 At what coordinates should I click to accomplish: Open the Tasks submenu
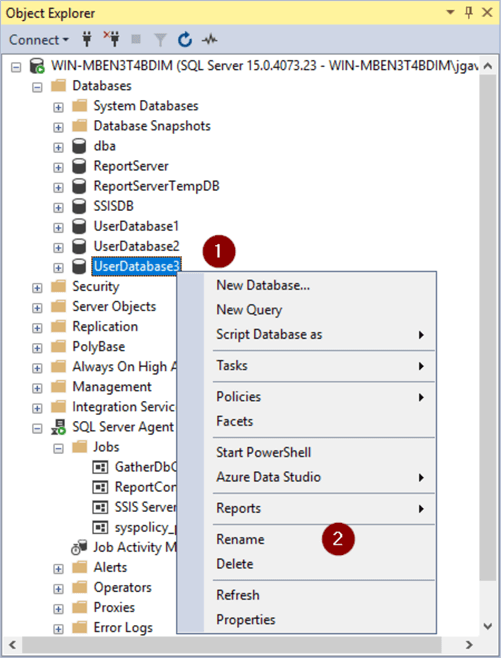[x=320, y=366]
